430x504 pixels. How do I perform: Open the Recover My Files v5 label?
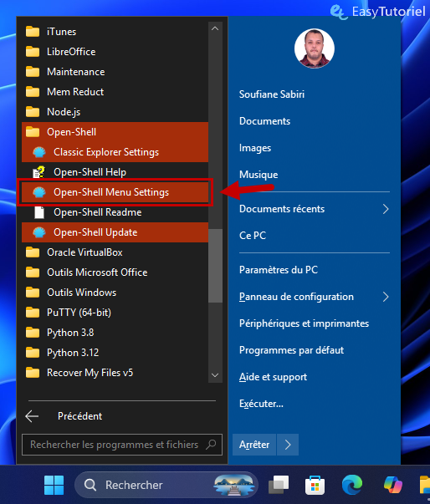pyautogui.click(x=90, y=373)
